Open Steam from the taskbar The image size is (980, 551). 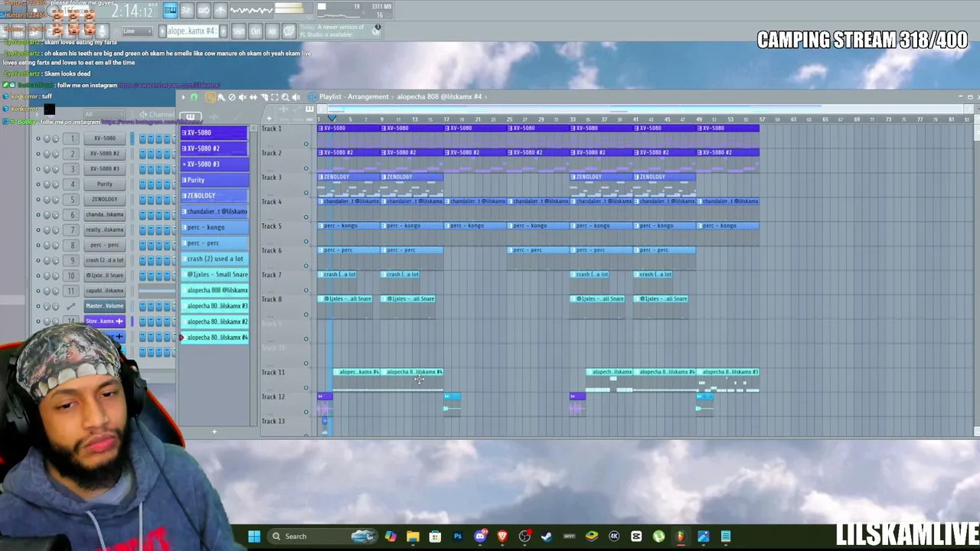point(547,536)
